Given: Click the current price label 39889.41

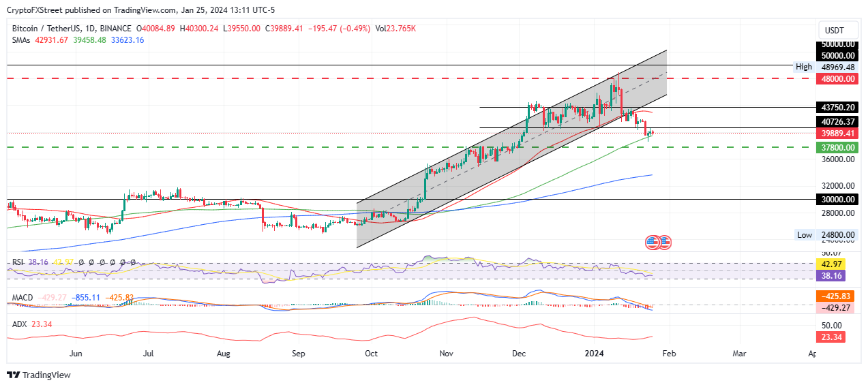Looking at the screenshot, I should pos(837,133).
